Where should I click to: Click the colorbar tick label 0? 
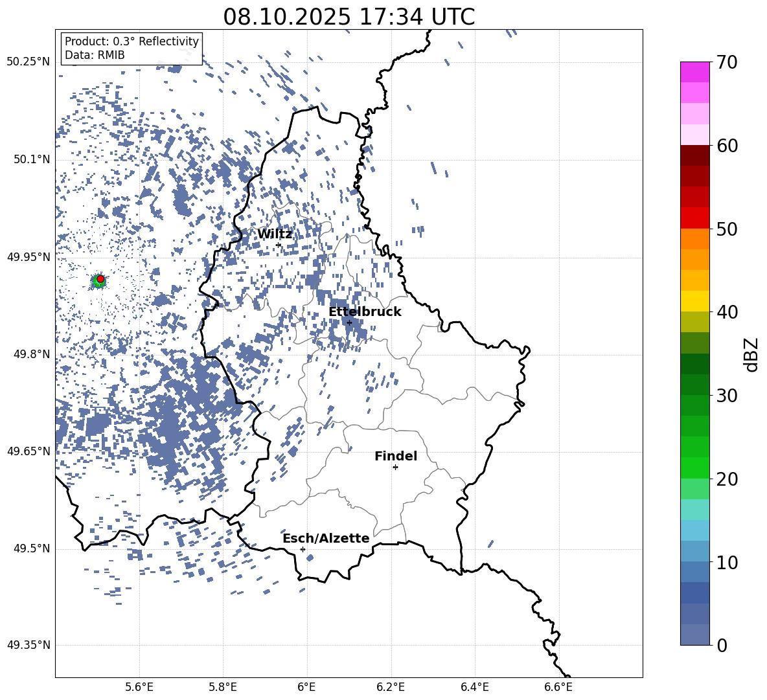click(x=722, y=645)
